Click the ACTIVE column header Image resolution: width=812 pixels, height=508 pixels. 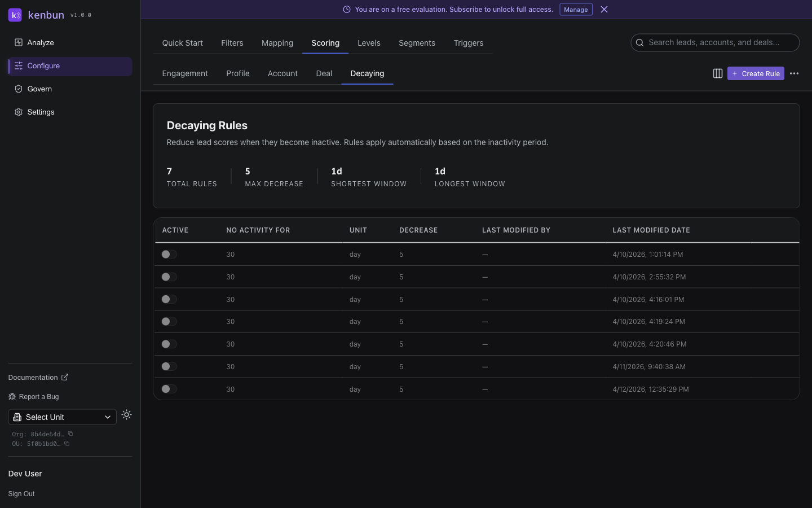coord(175,230)
